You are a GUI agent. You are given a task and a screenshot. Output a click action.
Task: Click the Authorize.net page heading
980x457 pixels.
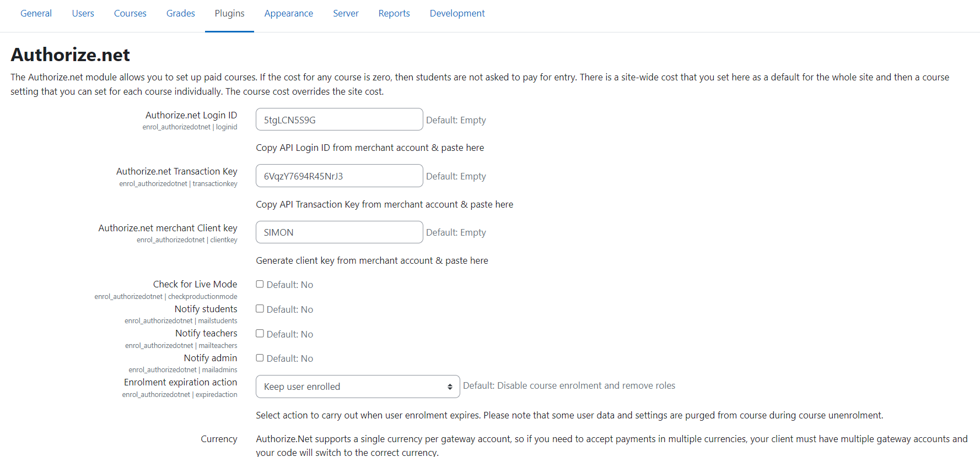(71, 55)
